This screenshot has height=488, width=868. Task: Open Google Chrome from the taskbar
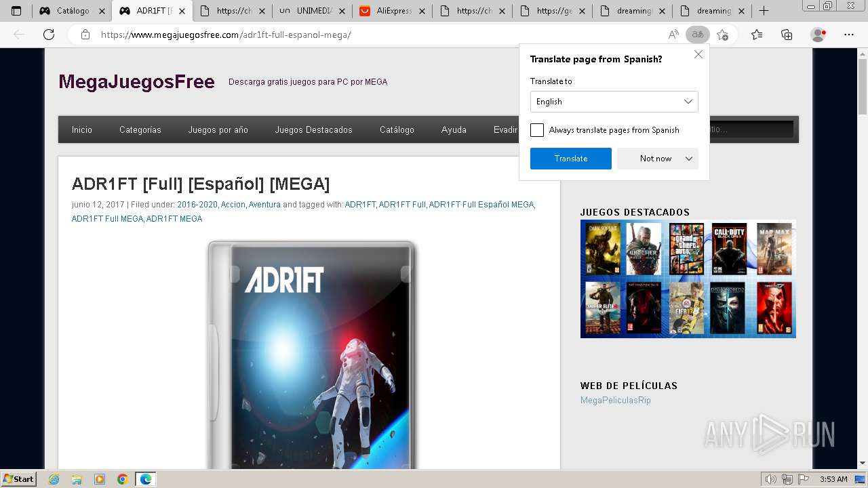123,479
